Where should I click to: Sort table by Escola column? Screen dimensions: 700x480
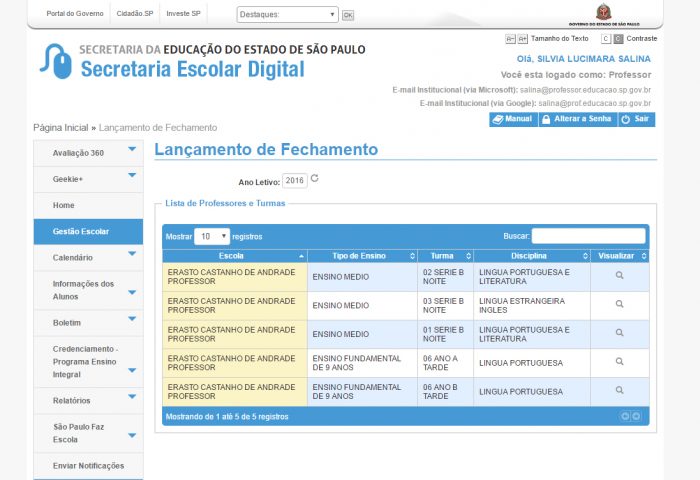point(235,256)
